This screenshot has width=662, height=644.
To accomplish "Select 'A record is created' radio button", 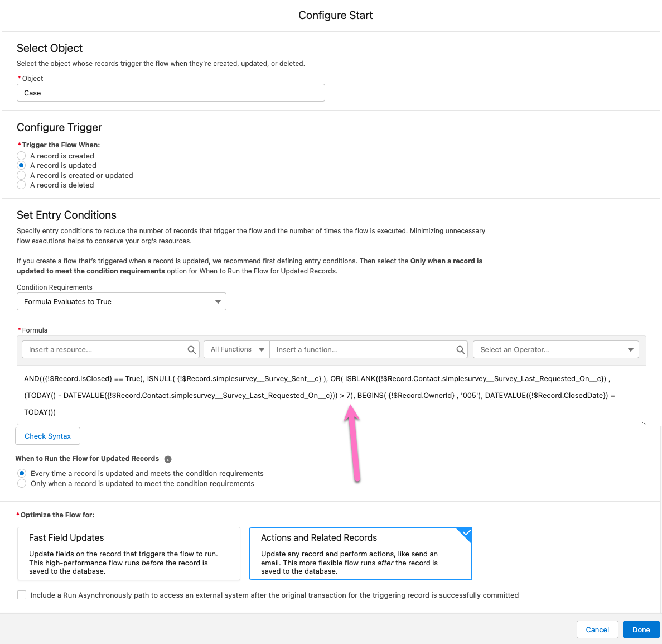I will coord(21,156).
